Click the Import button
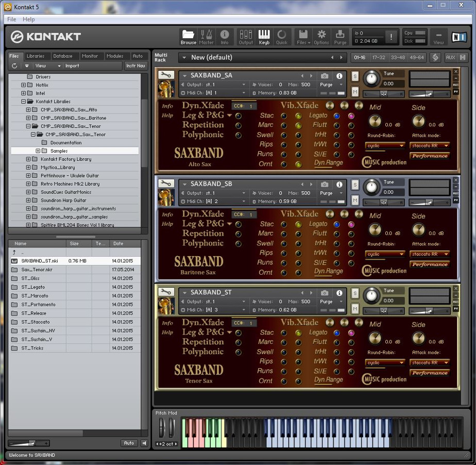 (x=72, y=65)
